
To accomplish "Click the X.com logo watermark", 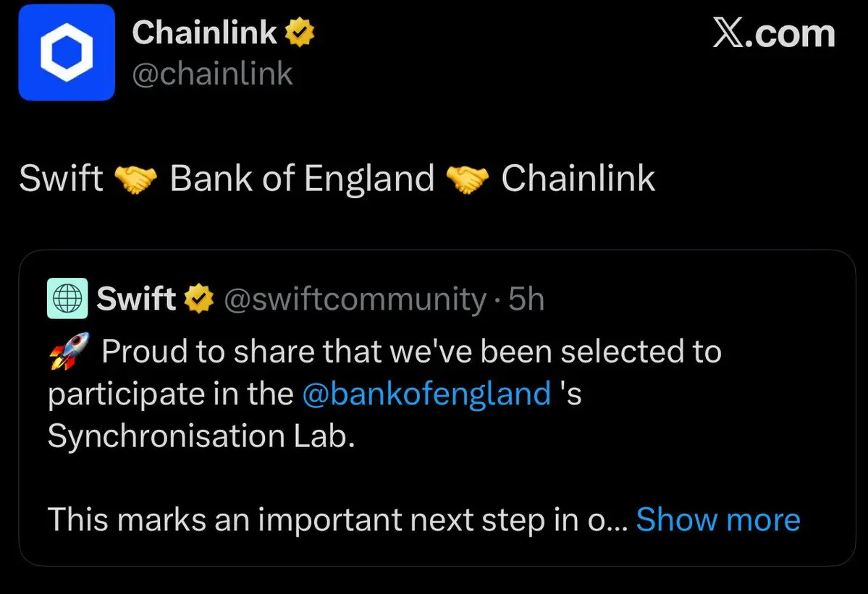I will pyautogui.click(x=774, y=34).
